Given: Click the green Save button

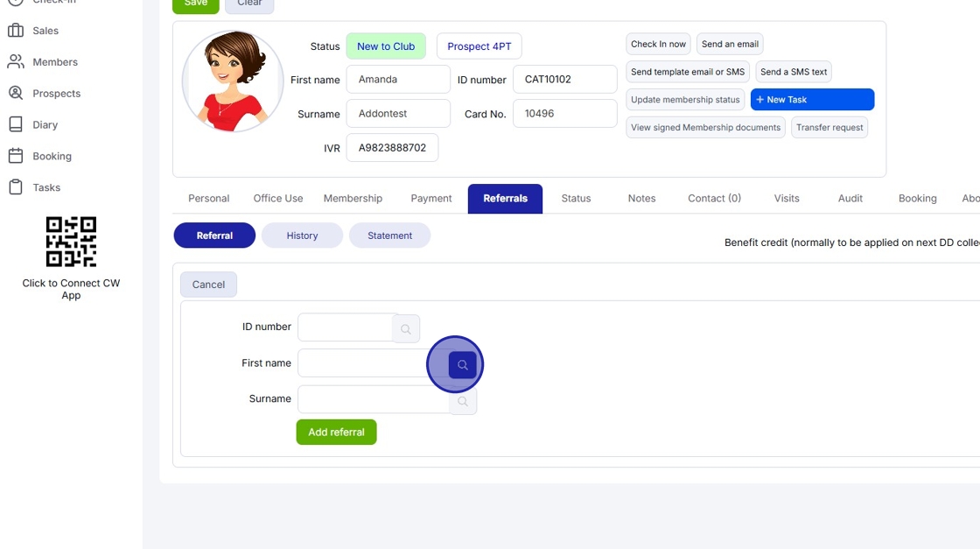Looking at the screenshot, I should point(196,5).
